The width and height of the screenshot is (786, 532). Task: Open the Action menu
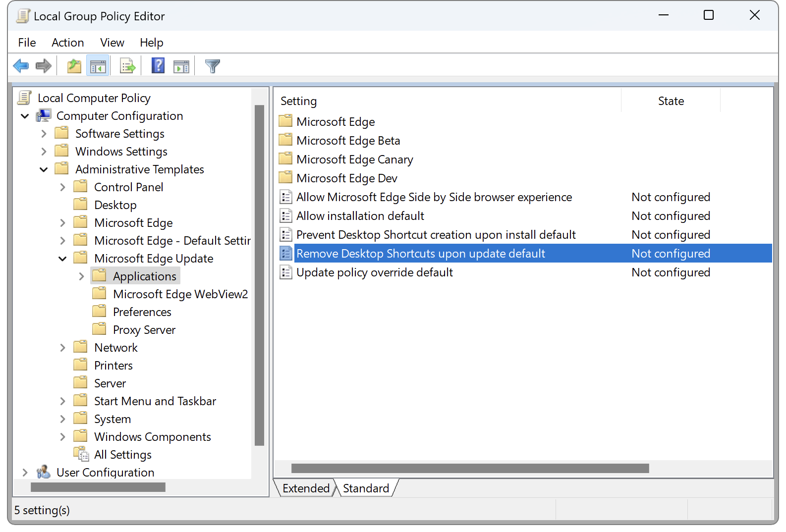pos(67,43)
